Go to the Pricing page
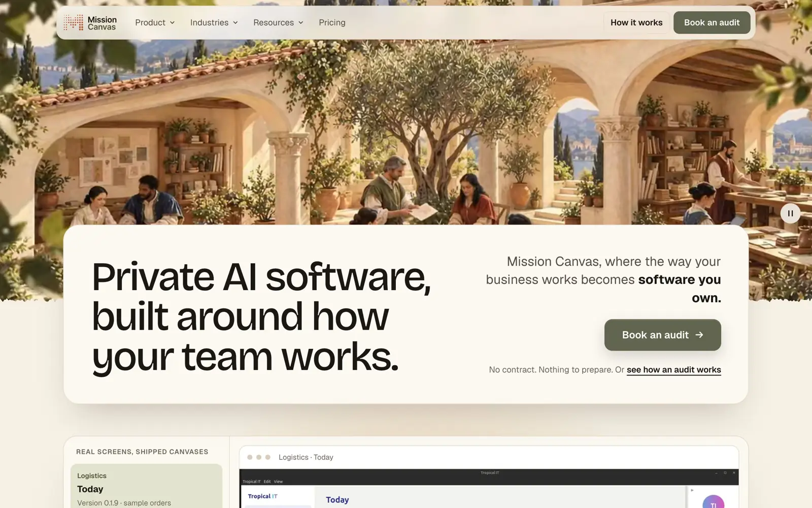 click(332, 23)
